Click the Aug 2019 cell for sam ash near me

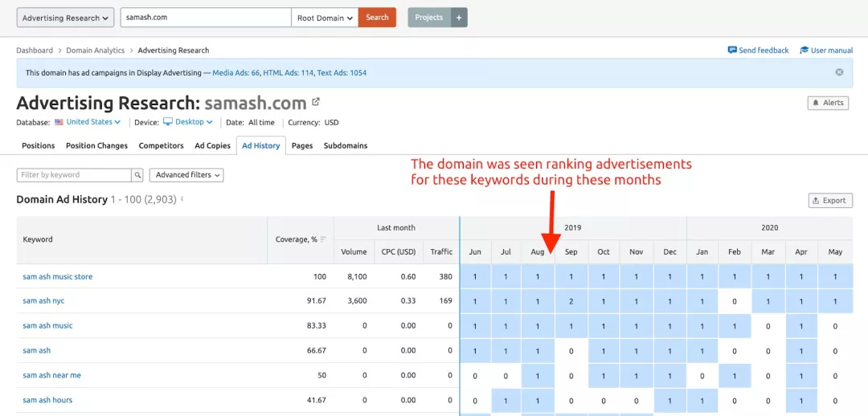[x=538, y=376]
